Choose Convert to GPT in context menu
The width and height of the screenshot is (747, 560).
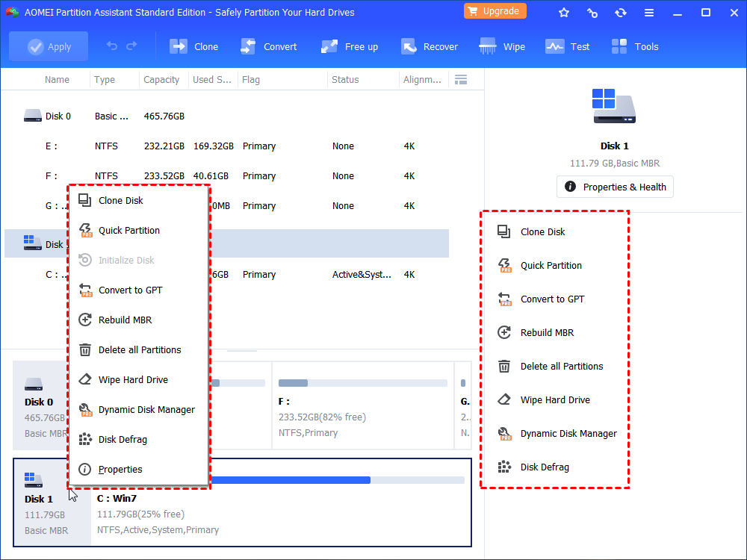(139, 290)
